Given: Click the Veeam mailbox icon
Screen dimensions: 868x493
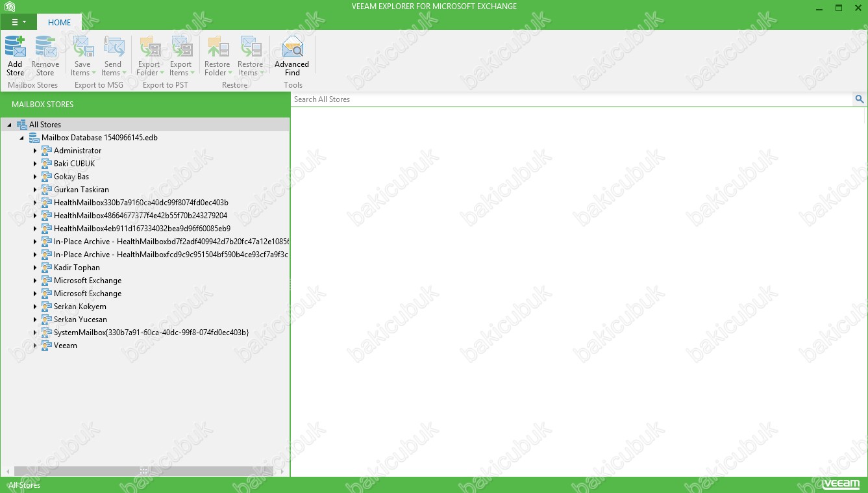Looking at the screenshot, I should pyautogui.click(x=46, y=346).
